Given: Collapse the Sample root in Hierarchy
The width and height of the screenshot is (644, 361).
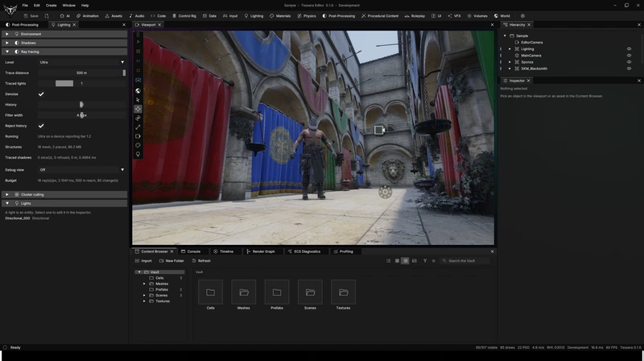Looking at the screenshot, I should tap(505, 35).
